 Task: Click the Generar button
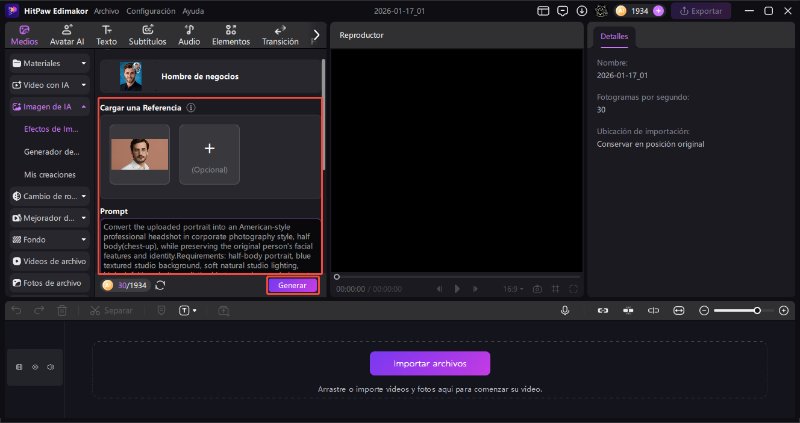(292, 285)
